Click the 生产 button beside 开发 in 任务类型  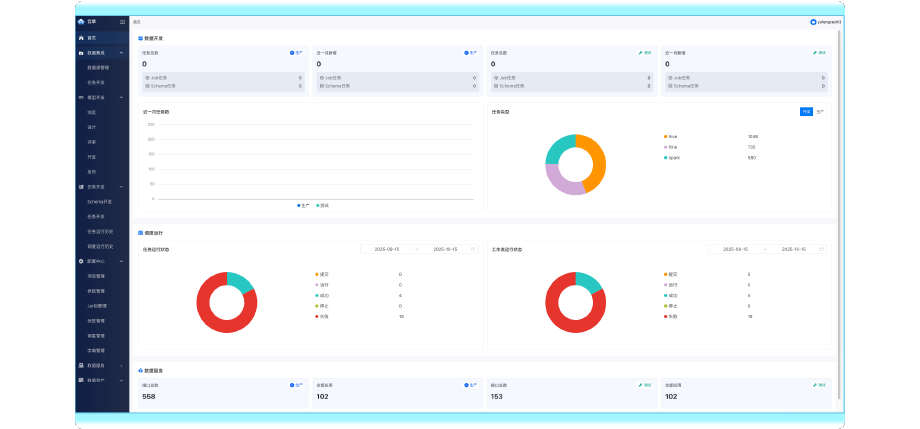coord(820,112)
